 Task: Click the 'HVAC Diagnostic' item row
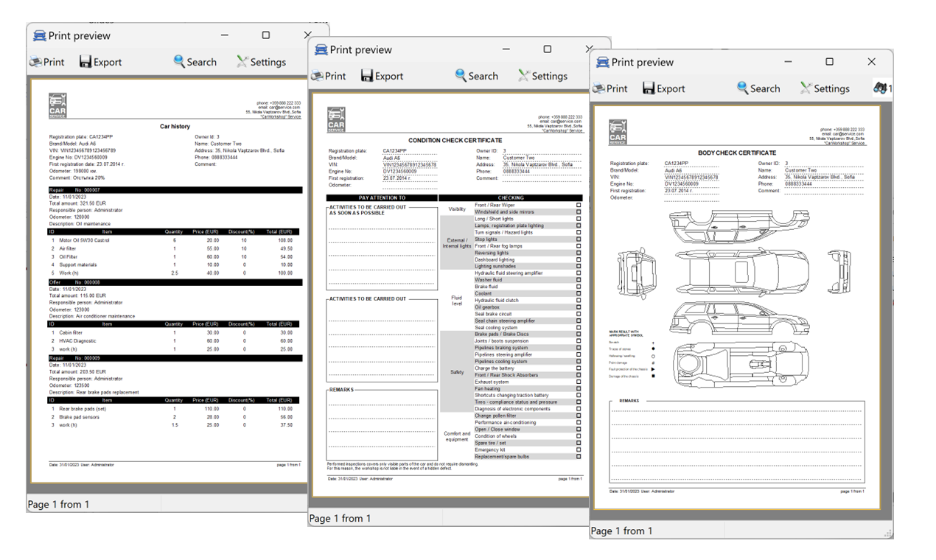(x=175, y=341)
